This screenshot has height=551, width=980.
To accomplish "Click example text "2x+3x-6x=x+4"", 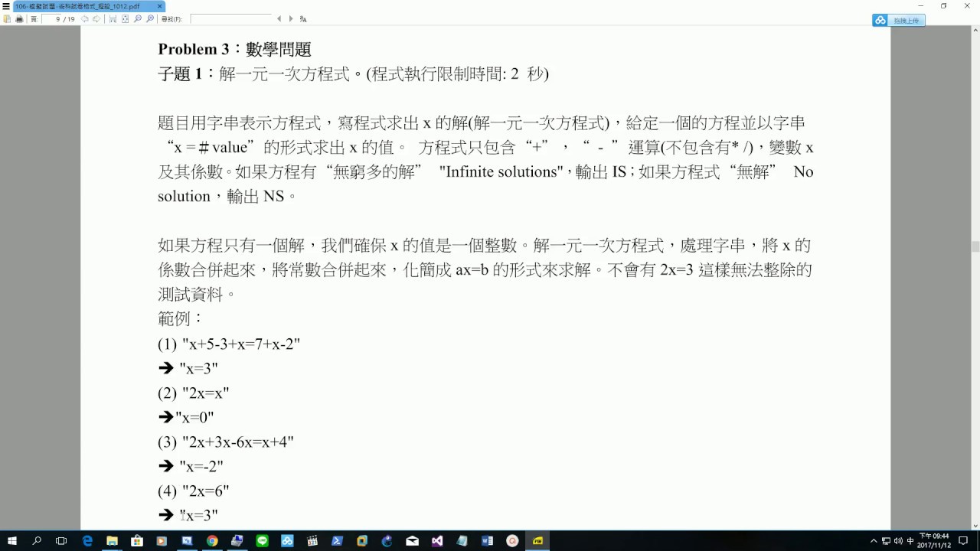I will (x=238, y=442).
